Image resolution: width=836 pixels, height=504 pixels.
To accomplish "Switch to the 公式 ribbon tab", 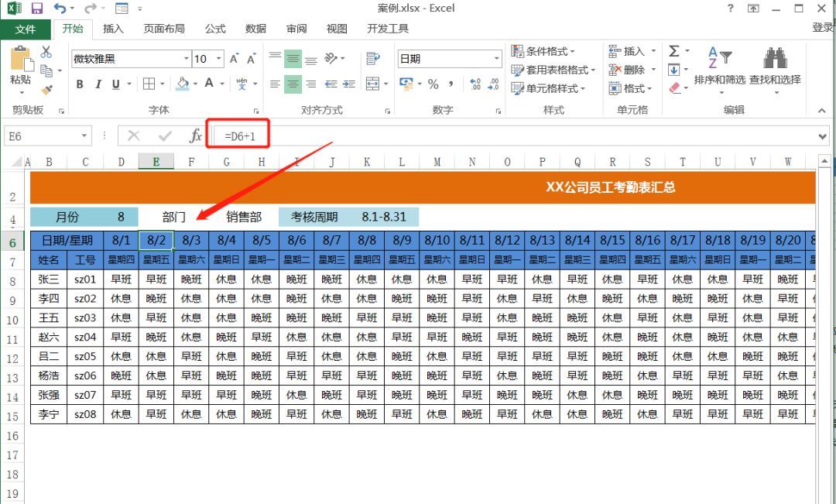I will coord(214,29).
